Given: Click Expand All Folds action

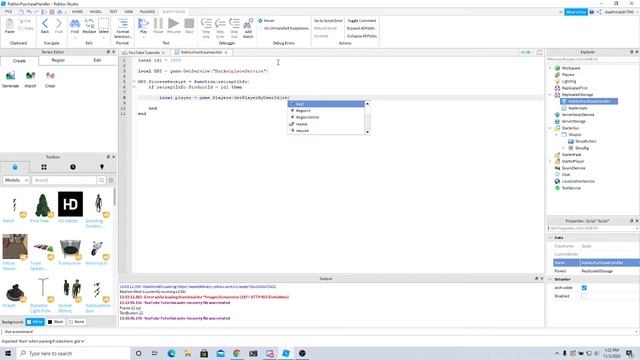Looking at the screenshot, I should 361,28.
